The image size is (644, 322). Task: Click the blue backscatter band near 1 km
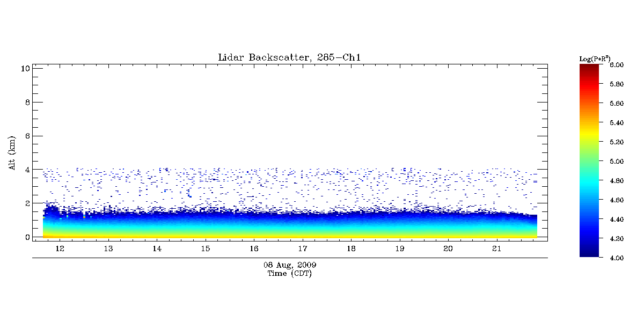coord(290,219)
